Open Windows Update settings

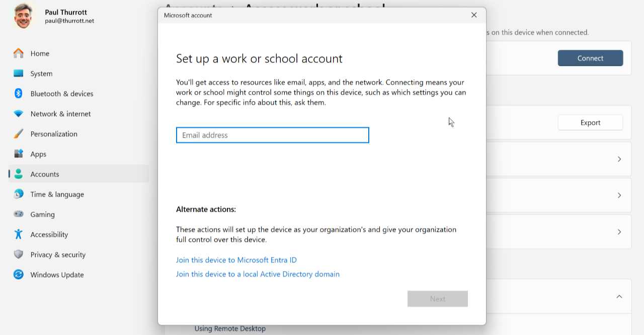point(78,275)
